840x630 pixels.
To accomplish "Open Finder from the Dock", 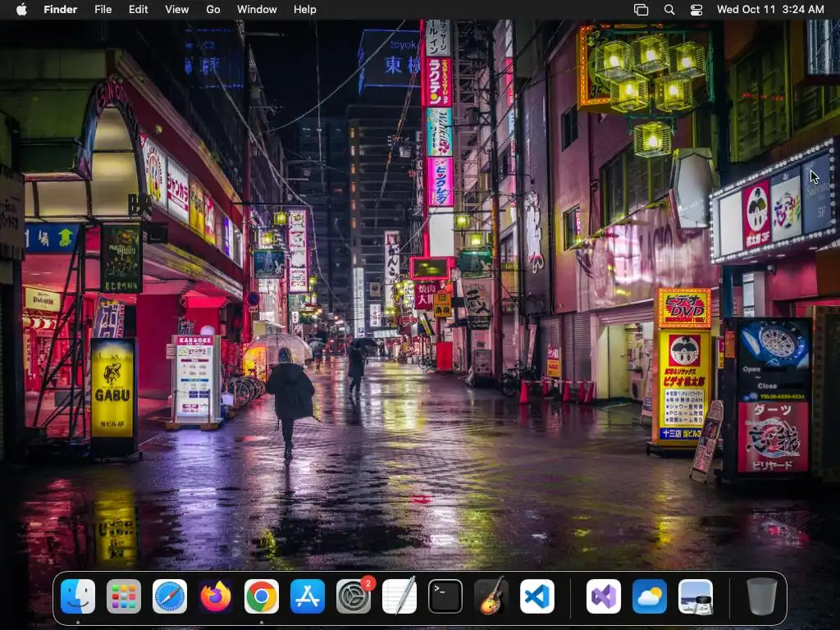I will 78,596.
